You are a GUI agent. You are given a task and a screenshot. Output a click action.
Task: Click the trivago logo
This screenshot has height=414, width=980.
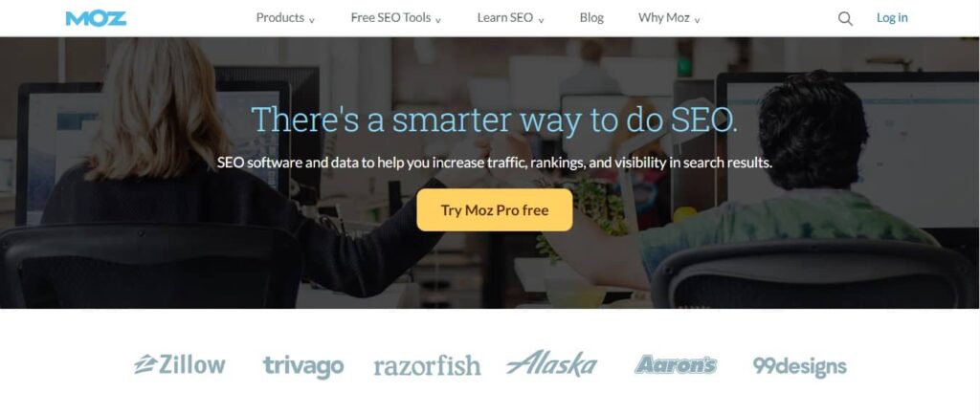[x=303, y=366]
